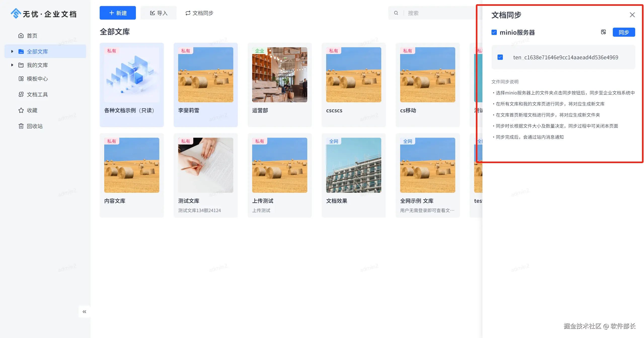Click the 新建 button
This screenshot has height=338, width=644.
[118, 13]
